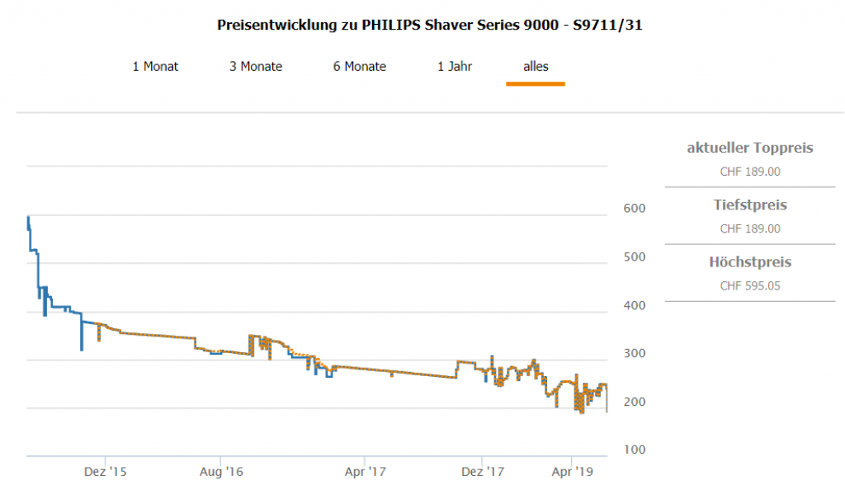Click the 'Aug '16' x-axis label
This screenshot has height=504, width=845.
[x=221, y=473]
